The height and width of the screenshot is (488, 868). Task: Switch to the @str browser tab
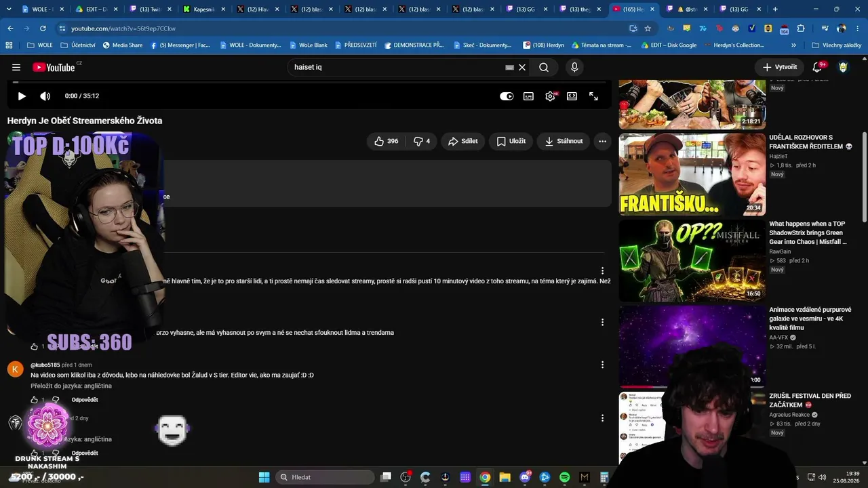tap(687, 9)
